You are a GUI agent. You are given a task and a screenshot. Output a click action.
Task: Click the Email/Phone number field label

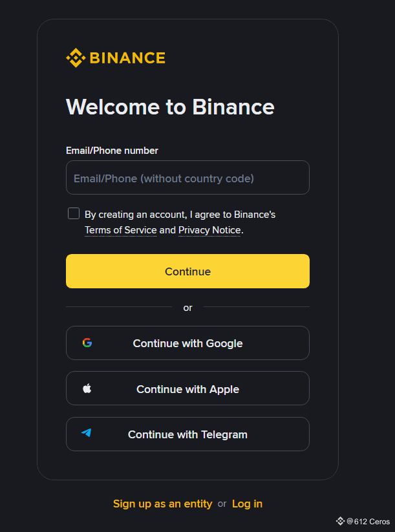coord(112,151)
